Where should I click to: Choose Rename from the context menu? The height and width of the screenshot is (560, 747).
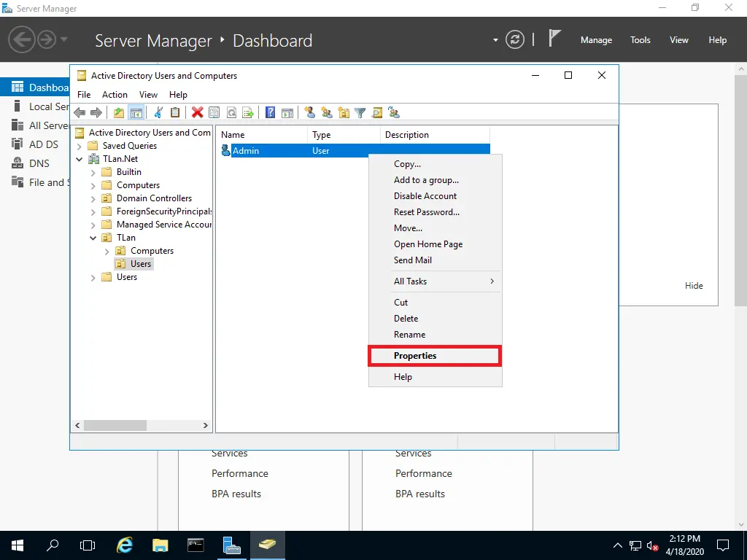pyautogui.click(x=435, y=335)
